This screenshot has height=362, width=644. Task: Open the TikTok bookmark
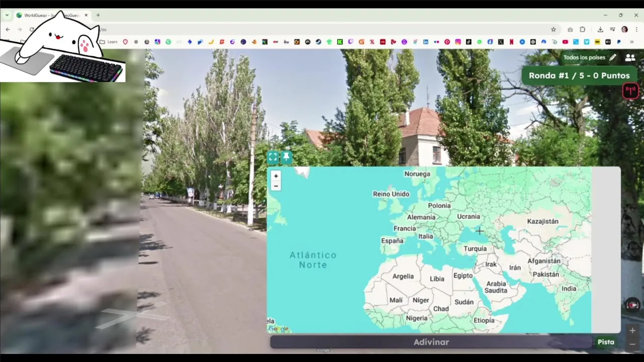point(468,42)
